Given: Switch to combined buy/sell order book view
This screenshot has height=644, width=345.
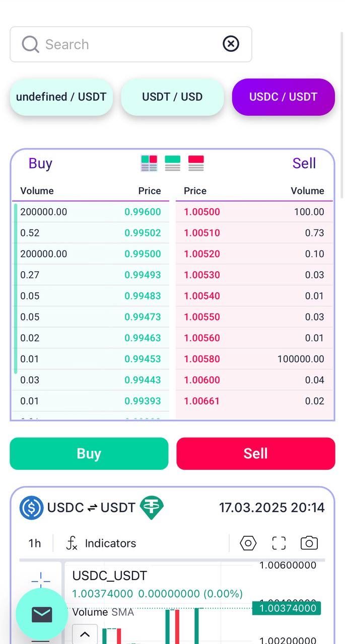Looking at the screenshot, I should click(149, 162).
